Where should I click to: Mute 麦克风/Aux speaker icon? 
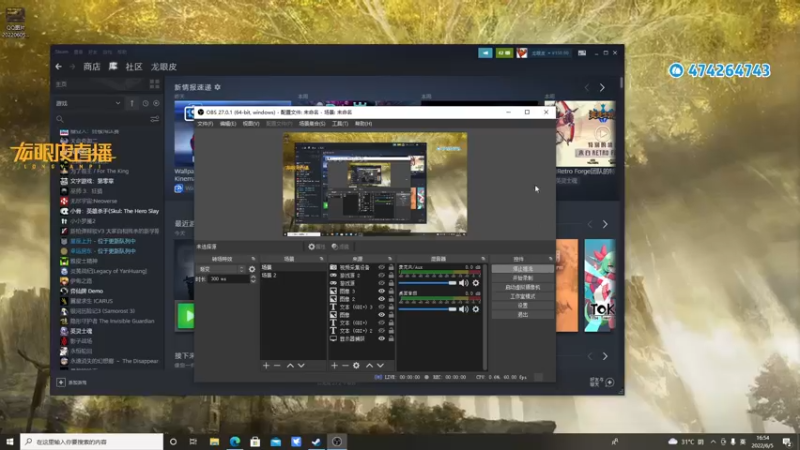pos(463,283)
